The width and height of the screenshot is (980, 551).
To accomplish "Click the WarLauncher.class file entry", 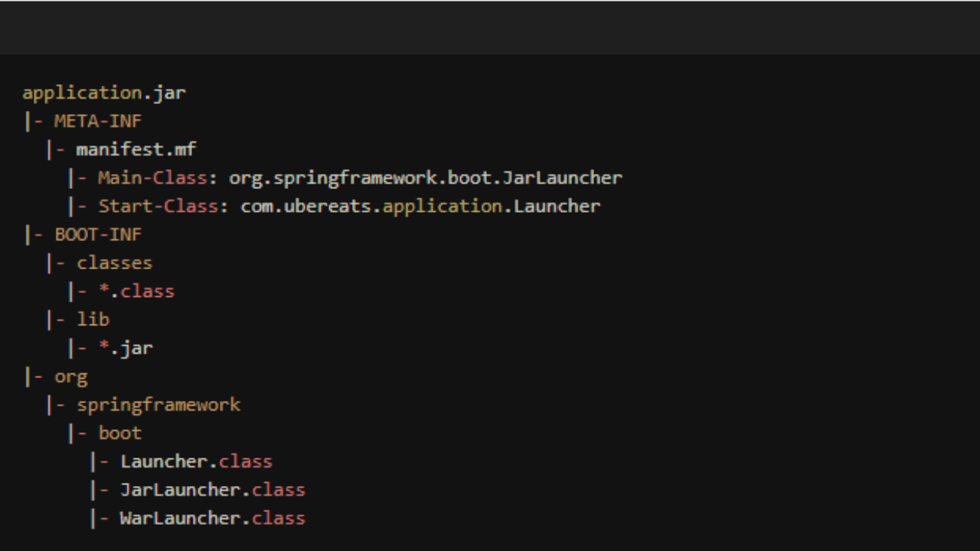I will (x=212, y=517).
